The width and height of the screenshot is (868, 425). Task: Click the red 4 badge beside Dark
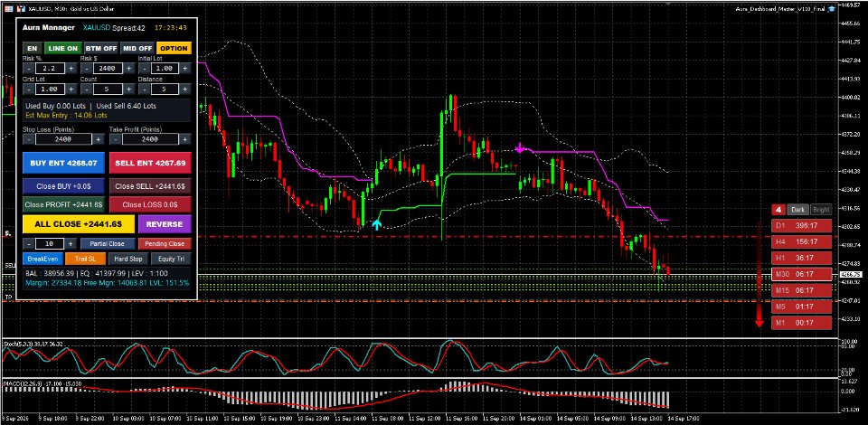[x=778, y=210]
